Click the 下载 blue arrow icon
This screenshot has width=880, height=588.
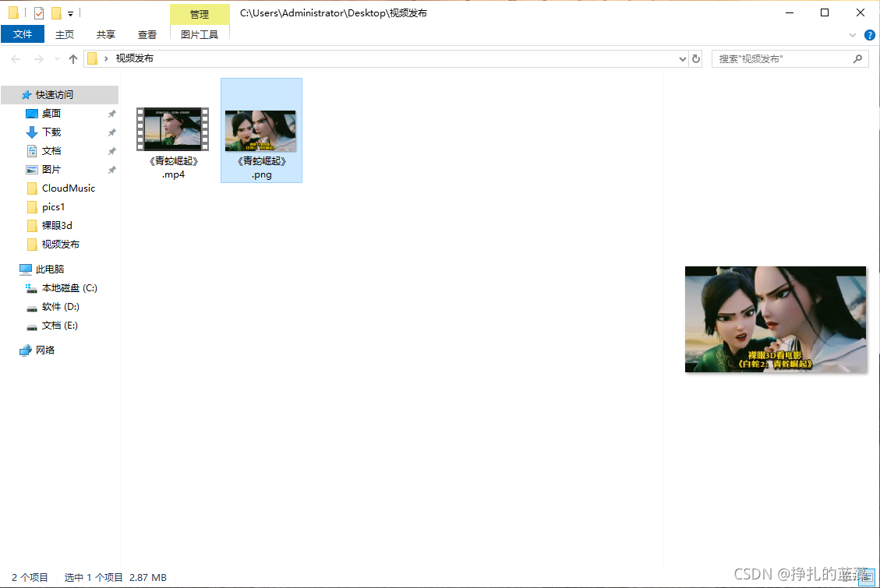tap(32, 132)
